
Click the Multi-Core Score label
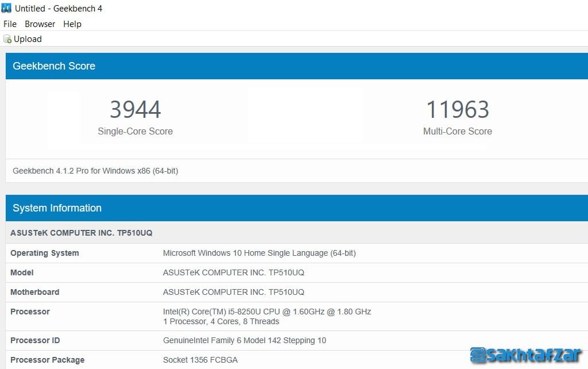click(x=457, y=131)
